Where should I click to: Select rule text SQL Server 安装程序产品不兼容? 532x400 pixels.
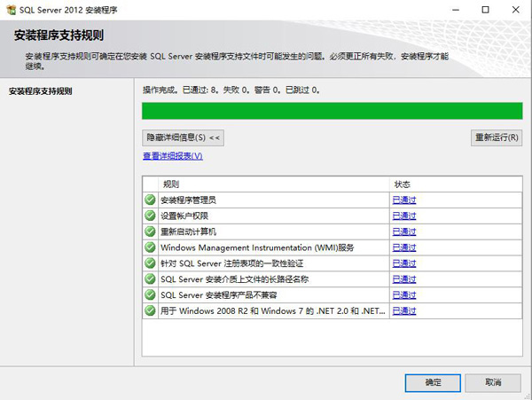pos(219,295)
